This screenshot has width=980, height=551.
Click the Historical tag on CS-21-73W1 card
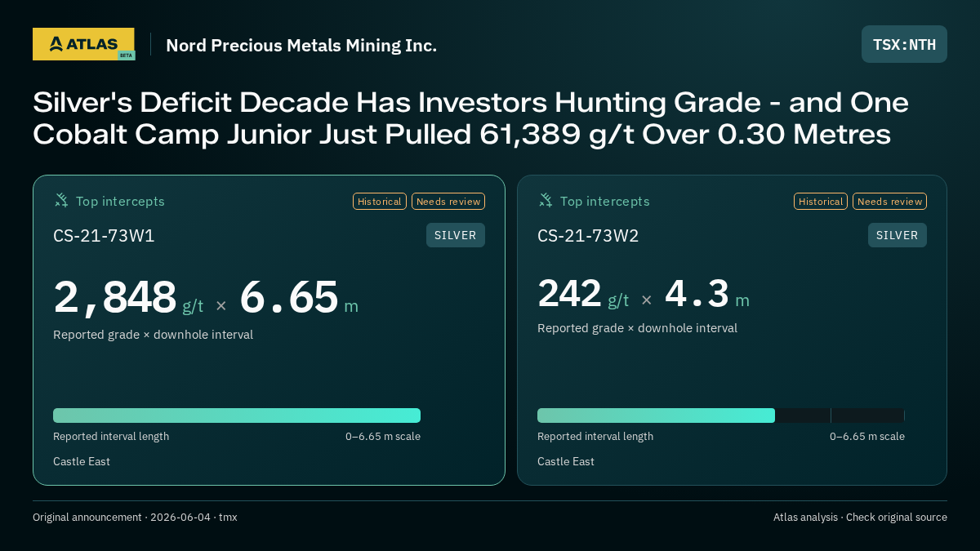pos(380,202)
